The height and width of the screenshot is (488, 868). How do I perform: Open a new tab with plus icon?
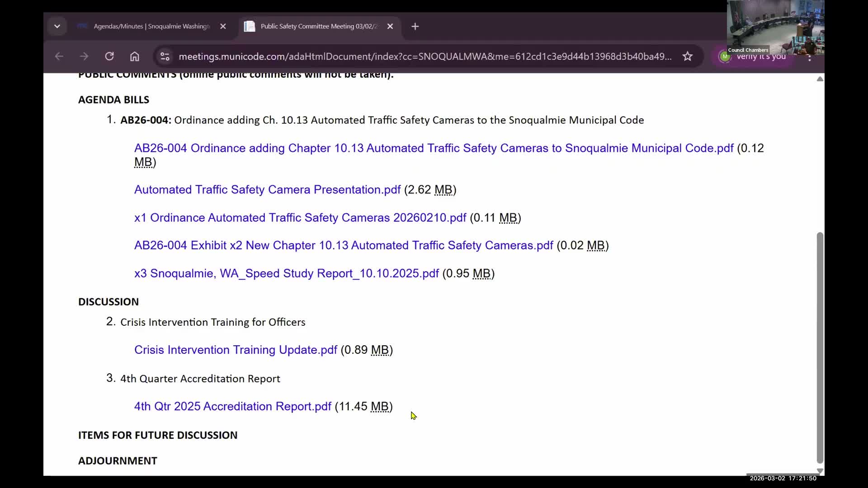pos(415,26)
